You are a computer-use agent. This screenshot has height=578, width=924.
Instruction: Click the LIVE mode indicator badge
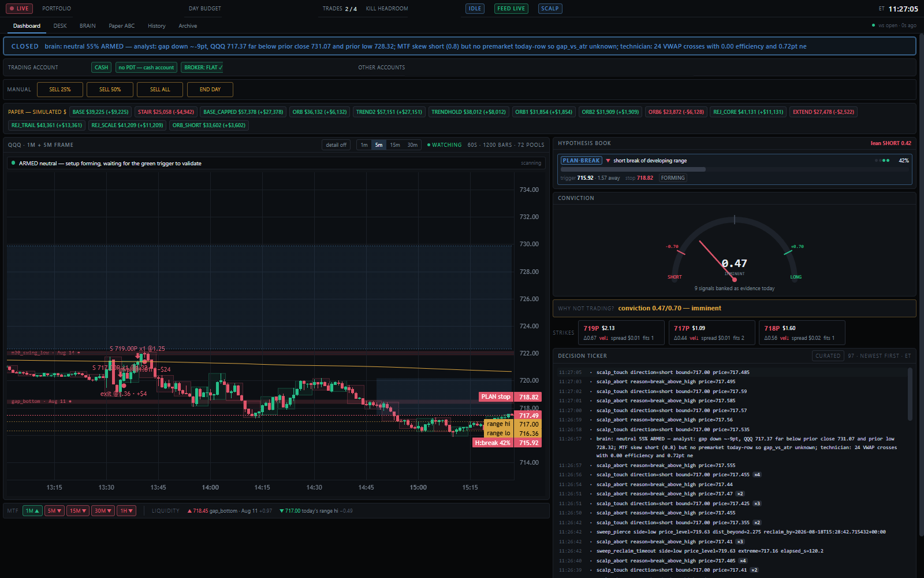tap(19, 9)
